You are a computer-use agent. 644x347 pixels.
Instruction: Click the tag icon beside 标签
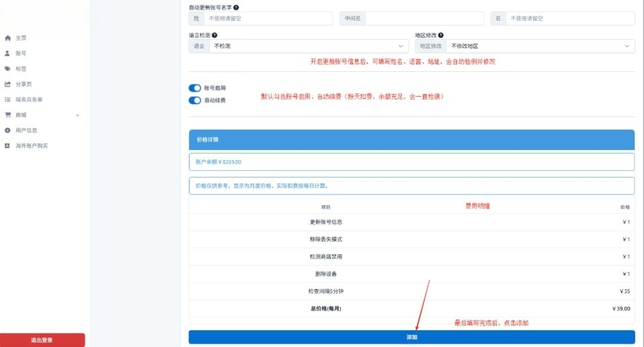point(7,69)
